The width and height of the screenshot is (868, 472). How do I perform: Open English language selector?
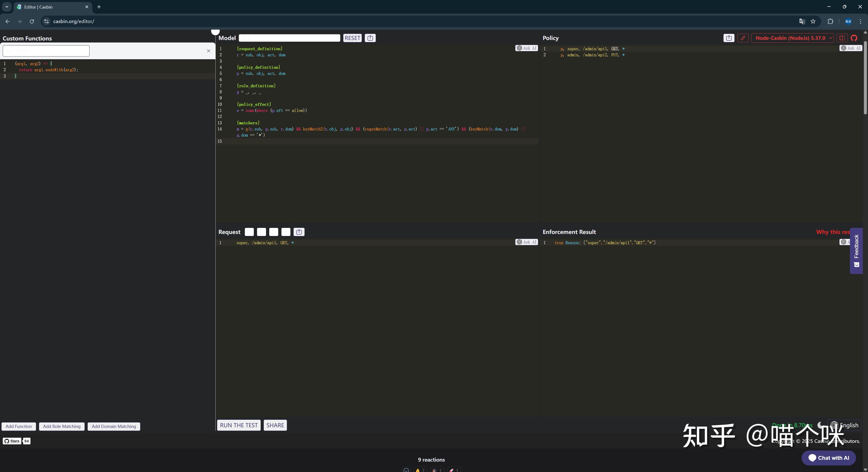[x=844, y=425]
